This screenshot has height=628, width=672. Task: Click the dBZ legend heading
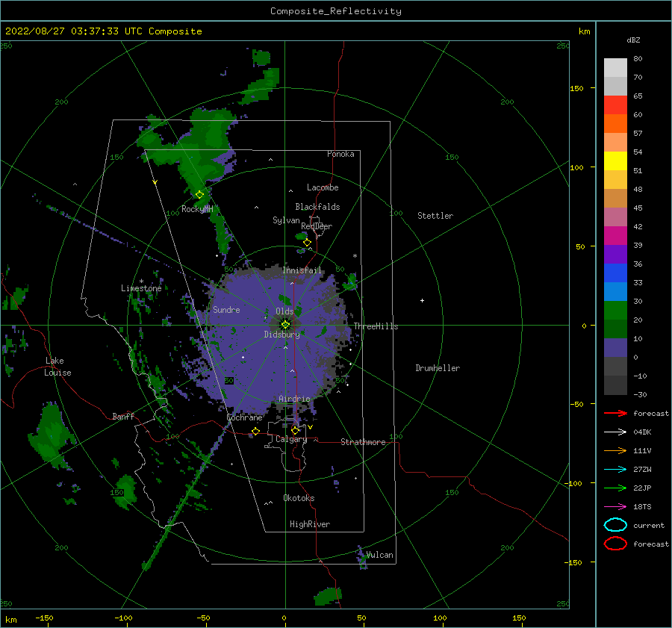tap(633, 40)
